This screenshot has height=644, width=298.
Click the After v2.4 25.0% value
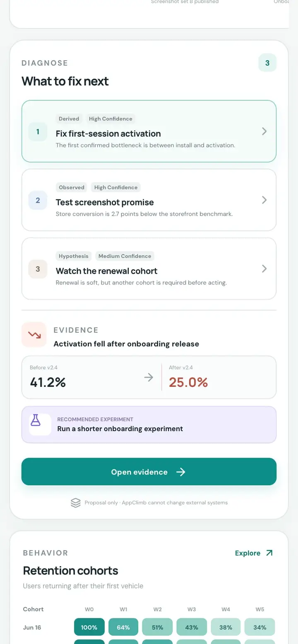tap(188, 382)
